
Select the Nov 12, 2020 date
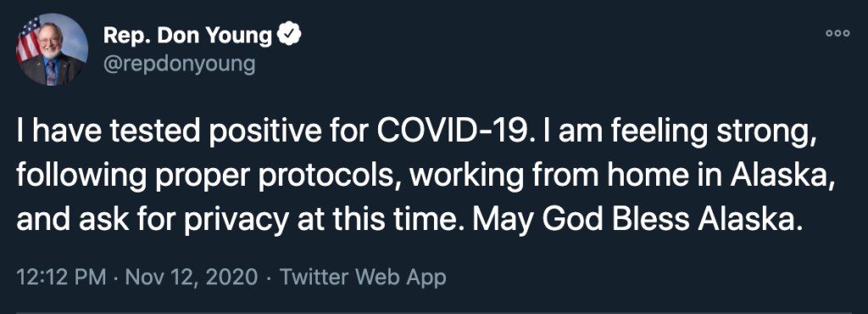(x=192, y=277)
